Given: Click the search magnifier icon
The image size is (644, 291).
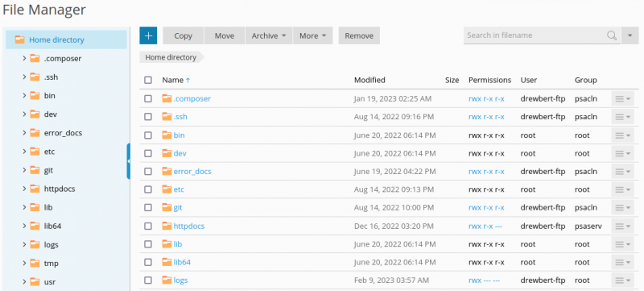Looking at the screenshot, I should pos(612,35).
